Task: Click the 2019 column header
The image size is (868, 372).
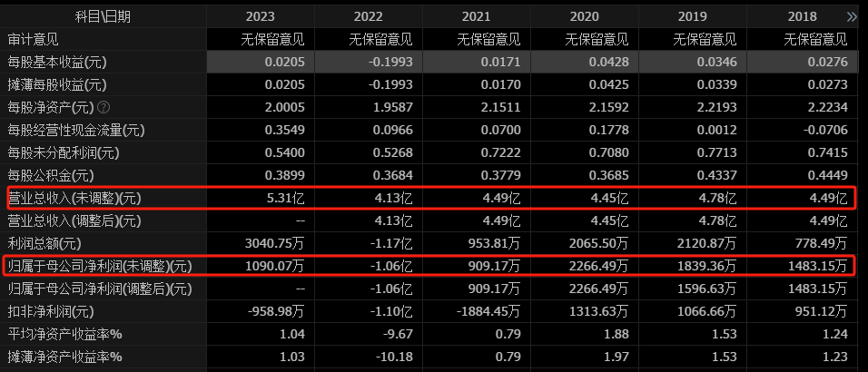Action: tap(693, 16)
